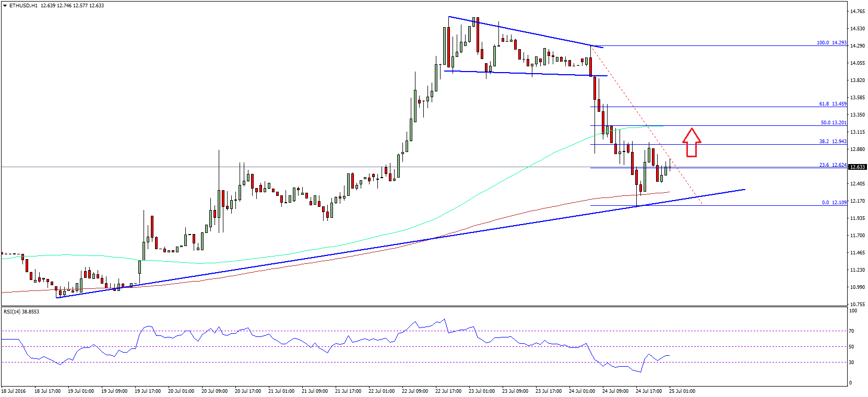Screen dimensions: 868x397
Task: Click the 23 Jul 17:00 time label
Action: 549,391
